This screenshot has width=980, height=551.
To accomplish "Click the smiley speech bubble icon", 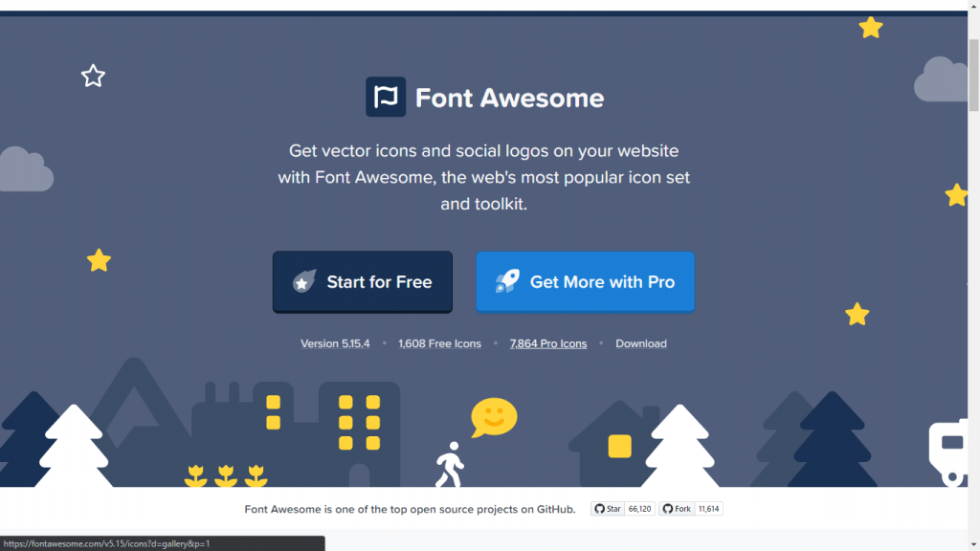I will [x=494, y=417].
